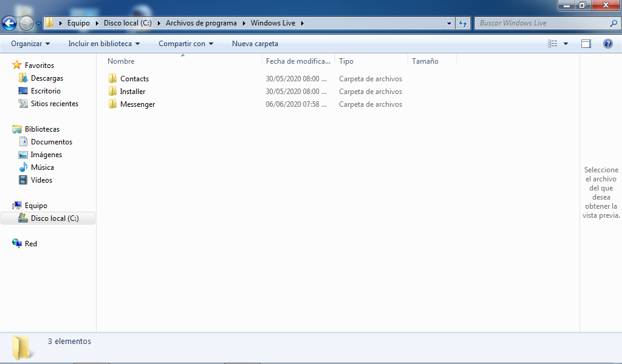This screenshot has height=364, width=622.
Task: Click Archivos de programa breadcrumb
Action: tap(201, 23)
